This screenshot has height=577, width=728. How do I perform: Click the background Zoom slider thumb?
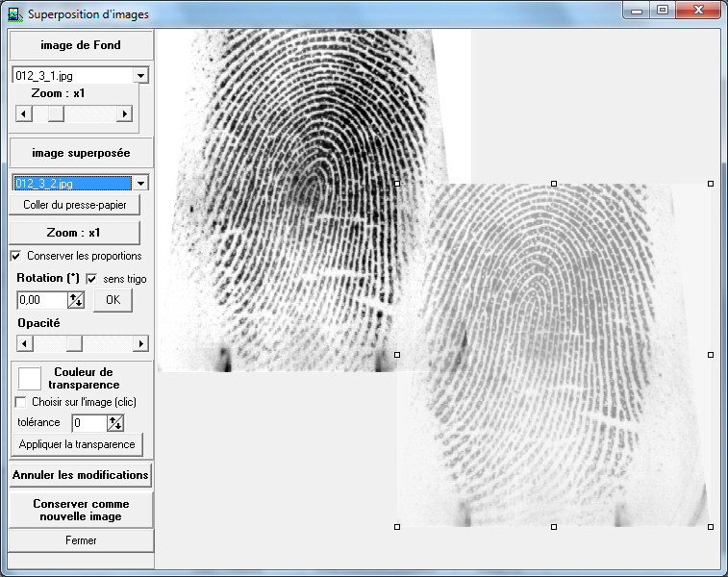[56, 113]
